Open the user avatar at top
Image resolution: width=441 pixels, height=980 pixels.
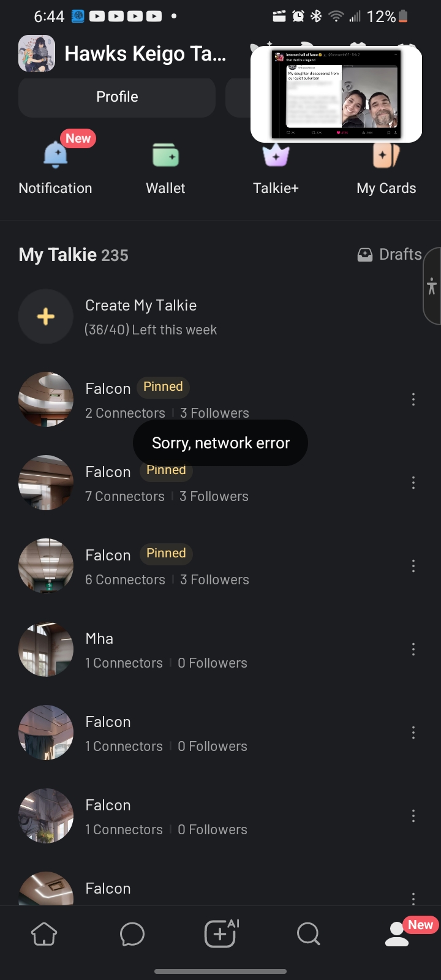tap(37, 53)
